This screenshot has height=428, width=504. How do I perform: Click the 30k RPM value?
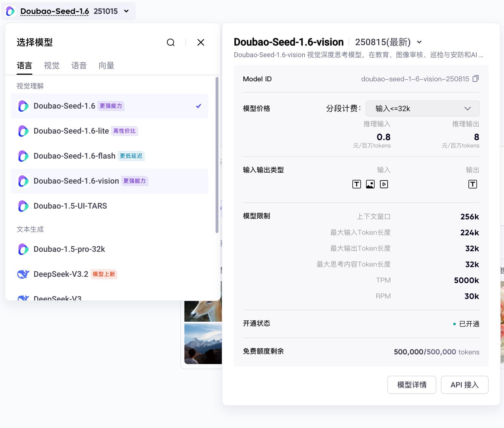(472, 296)
